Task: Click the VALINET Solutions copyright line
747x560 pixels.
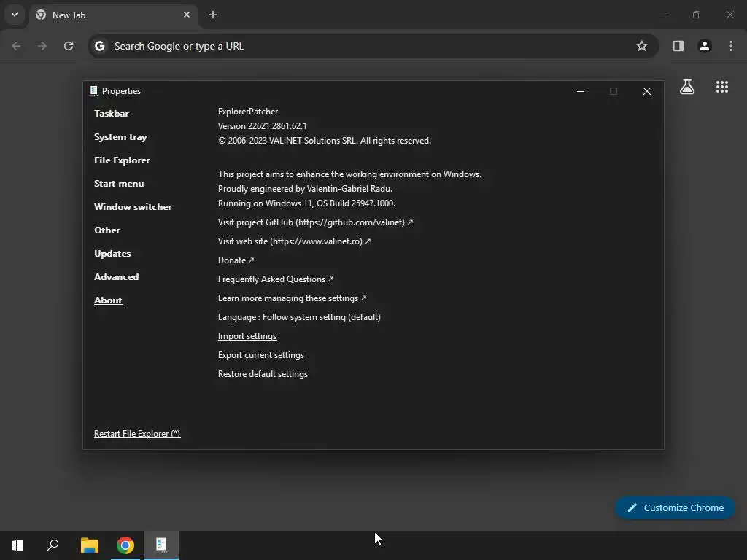Action: click(x=325, y=141)
